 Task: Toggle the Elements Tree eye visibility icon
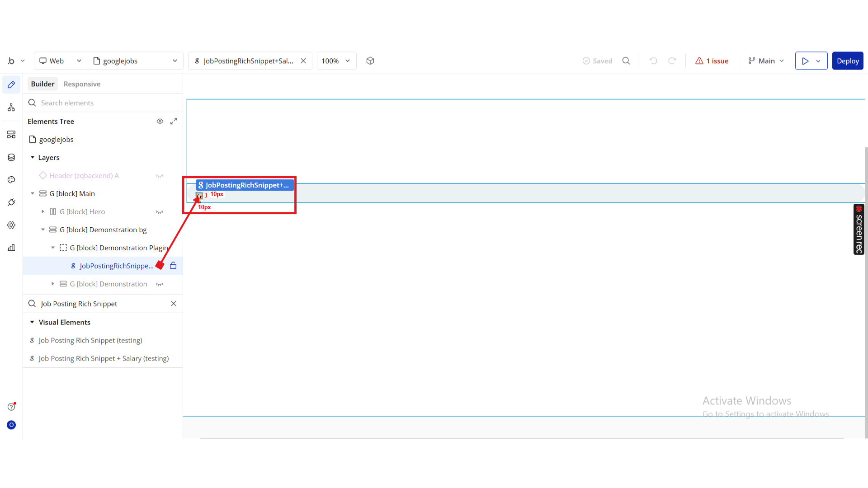tap(160, 122)
